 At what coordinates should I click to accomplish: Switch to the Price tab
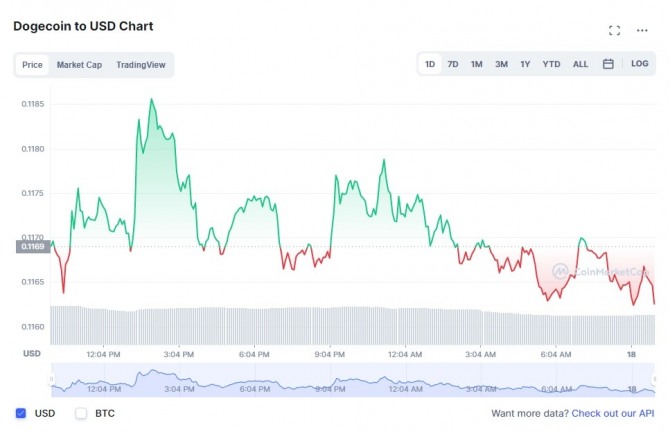tap(32, 65)
